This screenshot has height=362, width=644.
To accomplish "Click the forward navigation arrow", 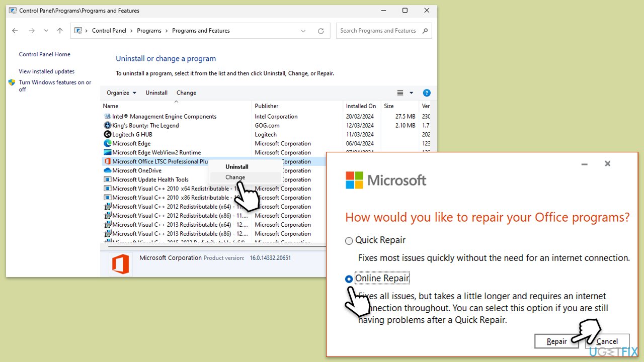I will 32,31.
